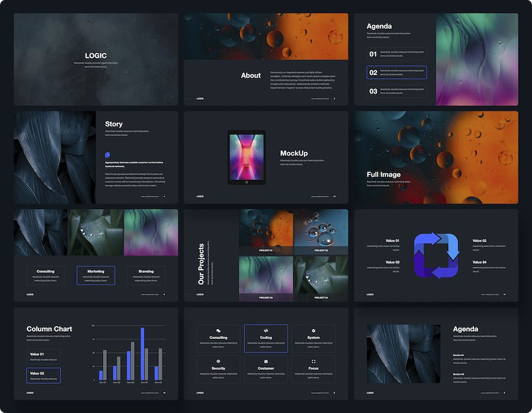
Task: Click the Value 01 box under Column Chart
Action: point(43,357)
